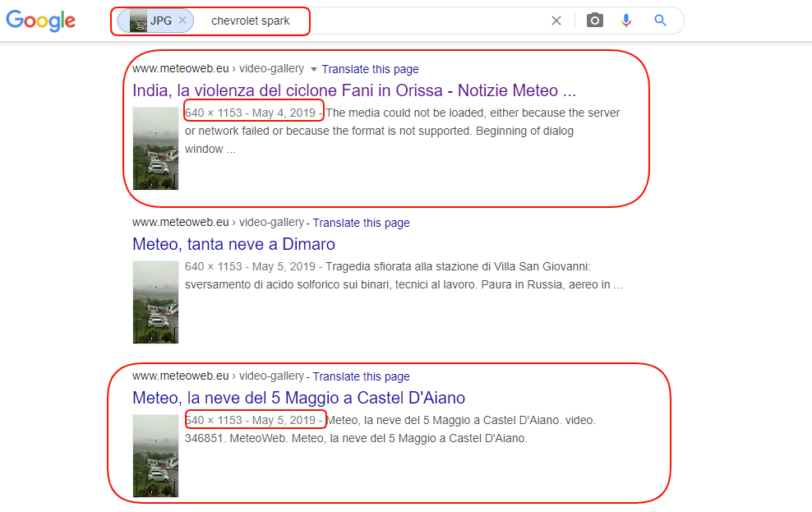This screenshot has width=812, height=512.
Task: Click the Dimaro result's meteoweb.eu URL
Action: click(218, 222)
